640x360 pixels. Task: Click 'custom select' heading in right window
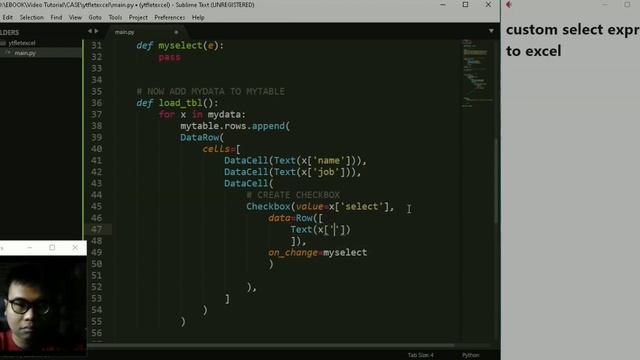click(x=554, y=29)
